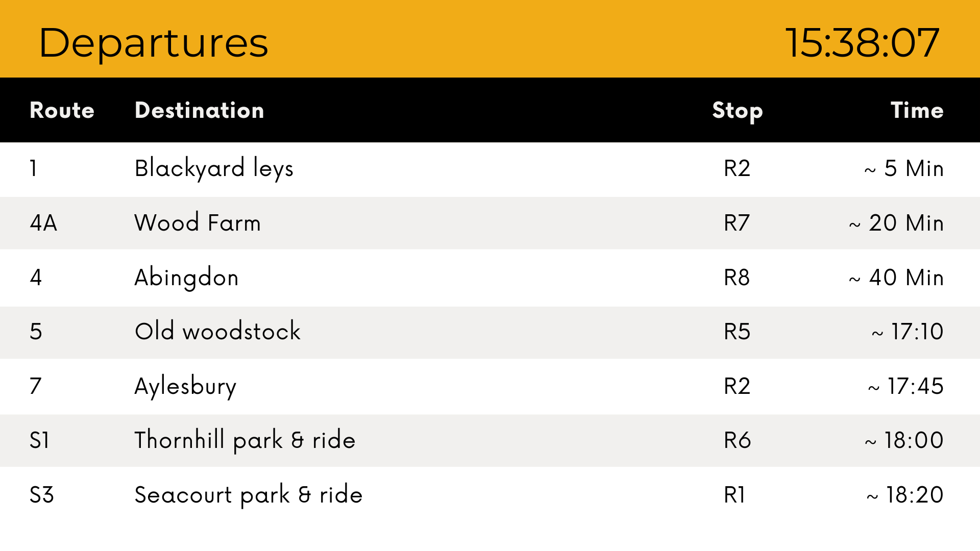
Task: Select the Aylesbury destination
Action: (x=185, y=387)
